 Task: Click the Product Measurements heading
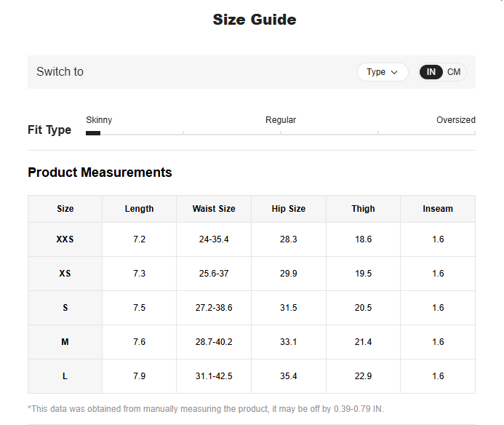click(x=100, y=172)
